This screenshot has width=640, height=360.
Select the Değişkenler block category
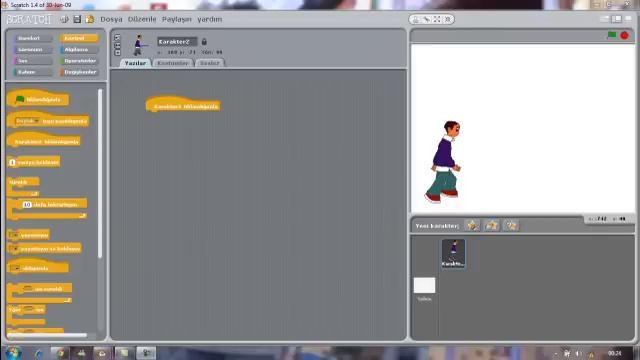click(79, 72)
